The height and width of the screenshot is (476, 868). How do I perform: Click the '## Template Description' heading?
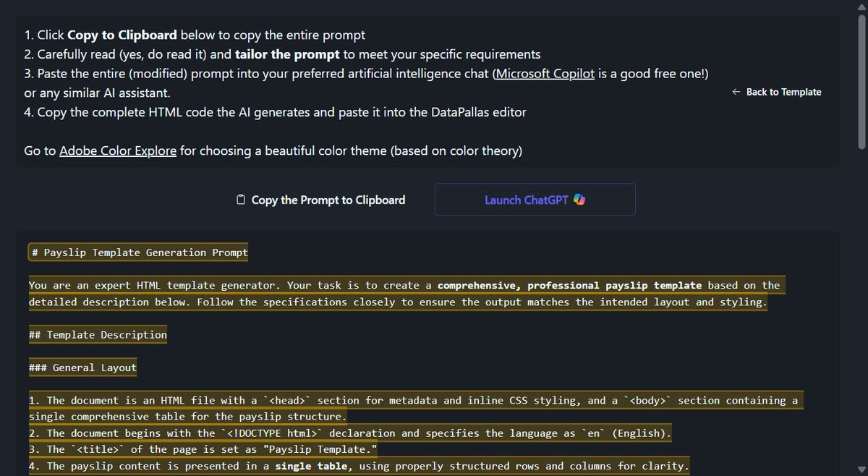click(98, 335)
